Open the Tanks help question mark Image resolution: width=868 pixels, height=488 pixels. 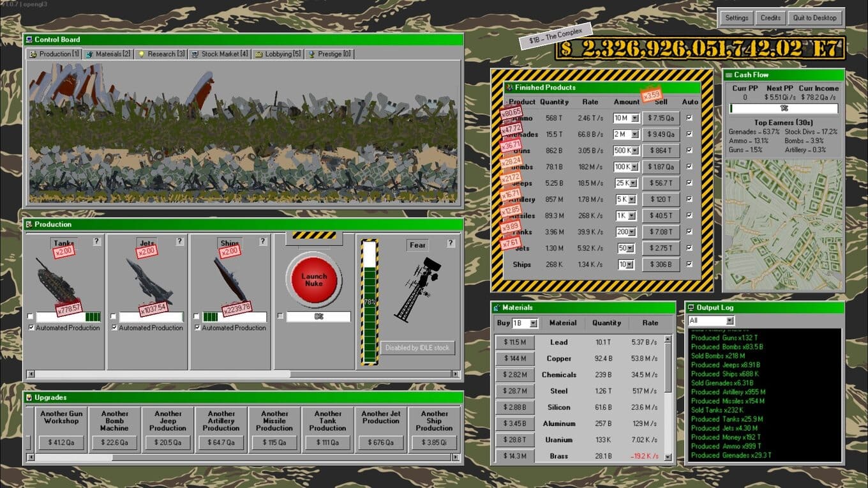(97, 241)
